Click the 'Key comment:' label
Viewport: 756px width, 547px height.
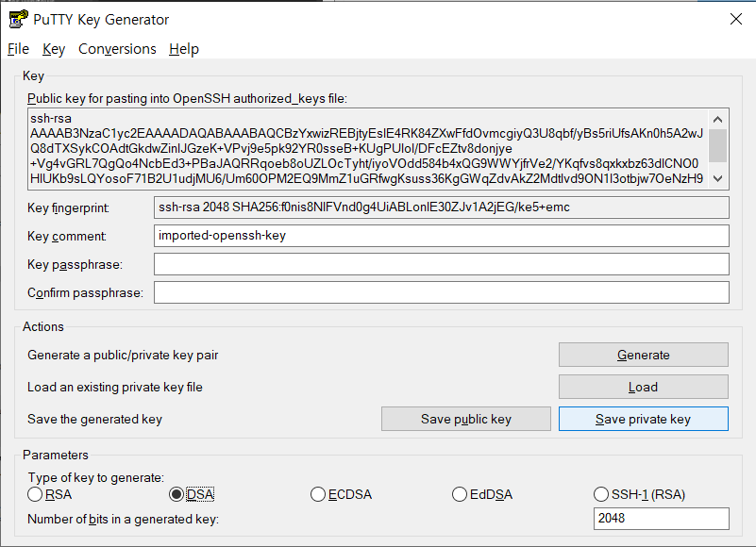[66, 236]
